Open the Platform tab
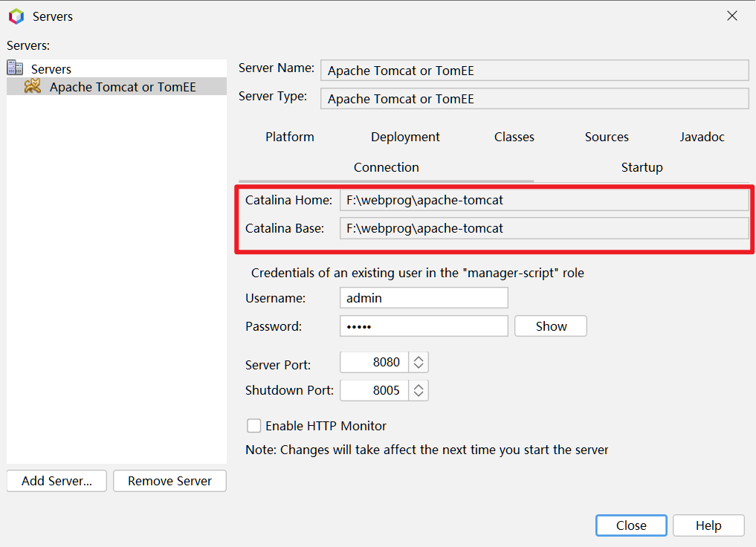The height and width of the screenshot is (547, 756). (x=290, y=137)
